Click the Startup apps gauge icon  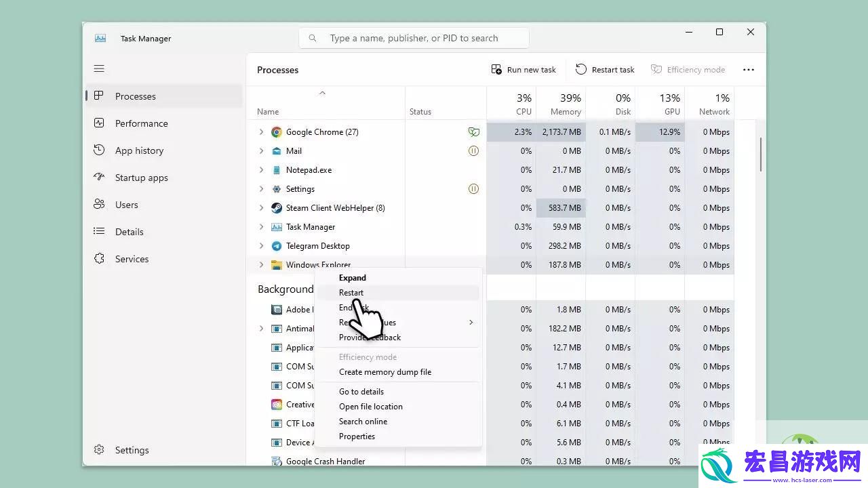[x=99, y=177]
